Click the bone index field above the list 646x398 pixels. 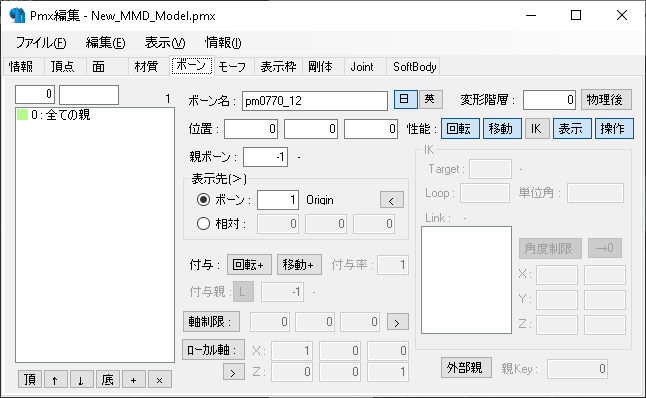tap(35, 94)
